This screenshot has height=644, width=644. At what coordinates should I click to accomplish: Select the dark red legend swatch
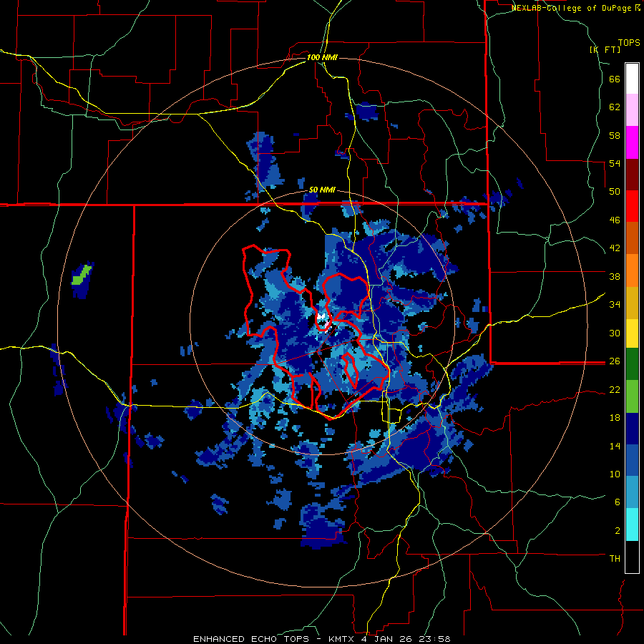632,175
